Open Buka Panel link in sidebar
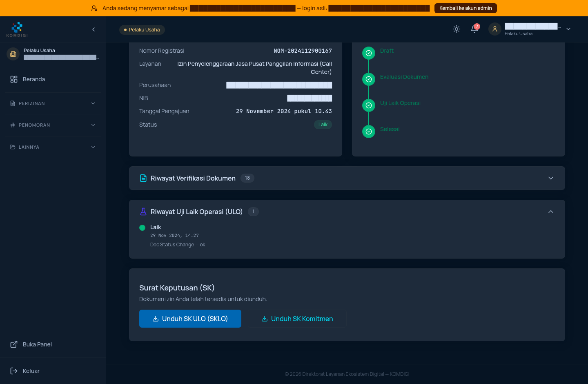Viewport: 588px width, 384px height. pos(53,344)
